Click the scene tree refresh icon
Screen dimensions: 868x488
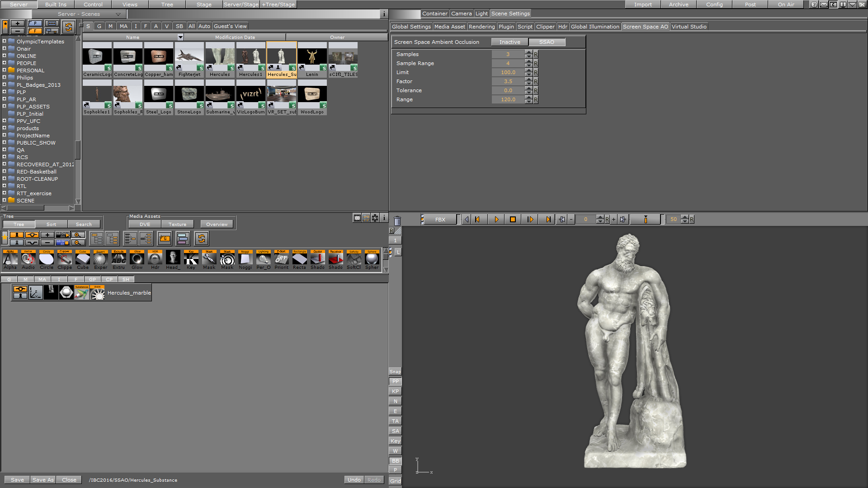(x=202, y=238)
